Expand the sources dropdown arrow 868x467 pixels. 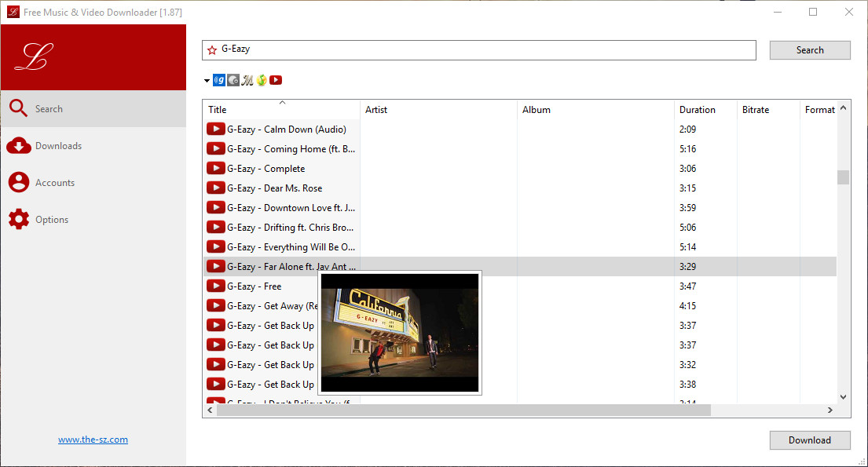pyautogui.click(x=207, y=81)
